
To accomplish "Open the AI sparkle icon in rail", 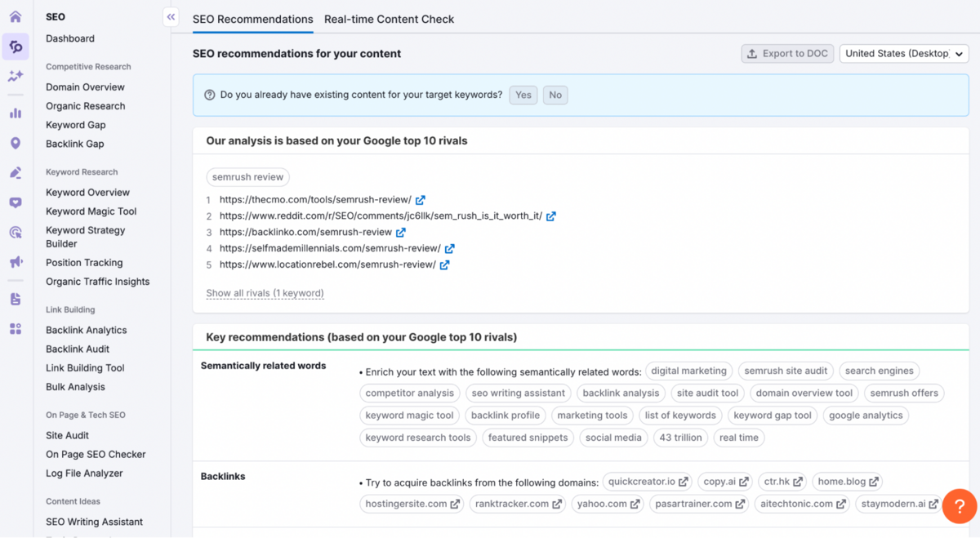I will (x=15, y=76).
